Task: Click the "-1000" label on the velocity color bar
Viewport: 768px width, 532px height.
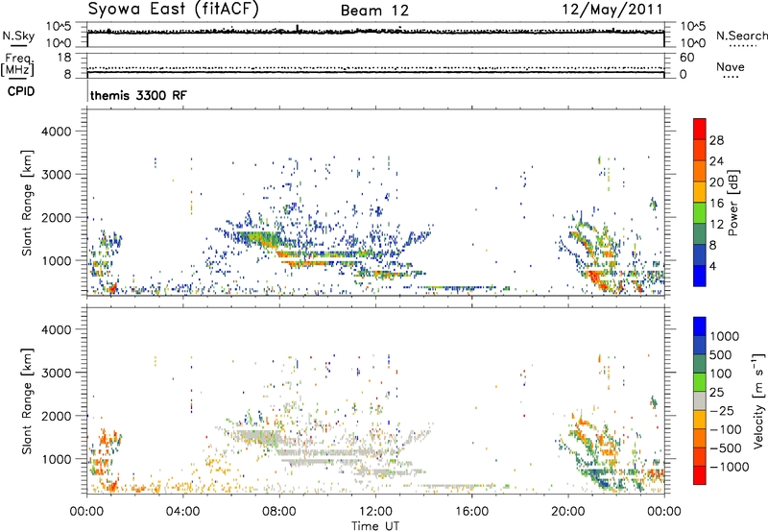Action: coord(730,467)
